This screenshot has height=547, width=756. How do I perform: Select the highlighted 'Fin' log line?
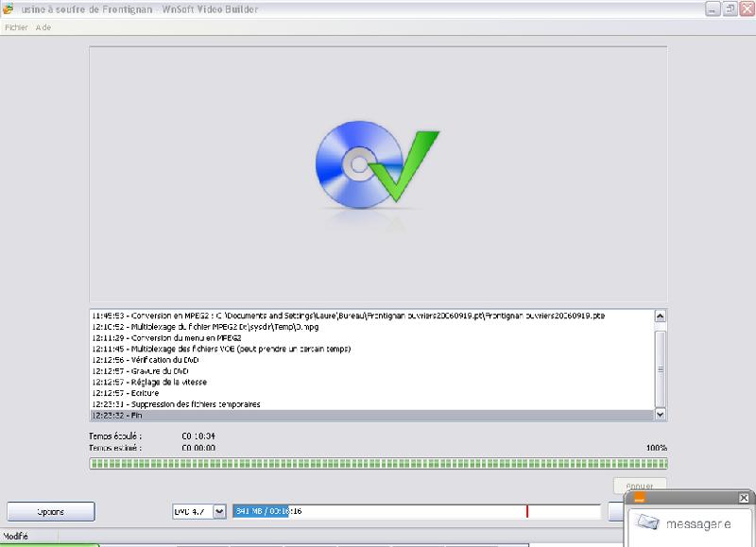point(372,416)
